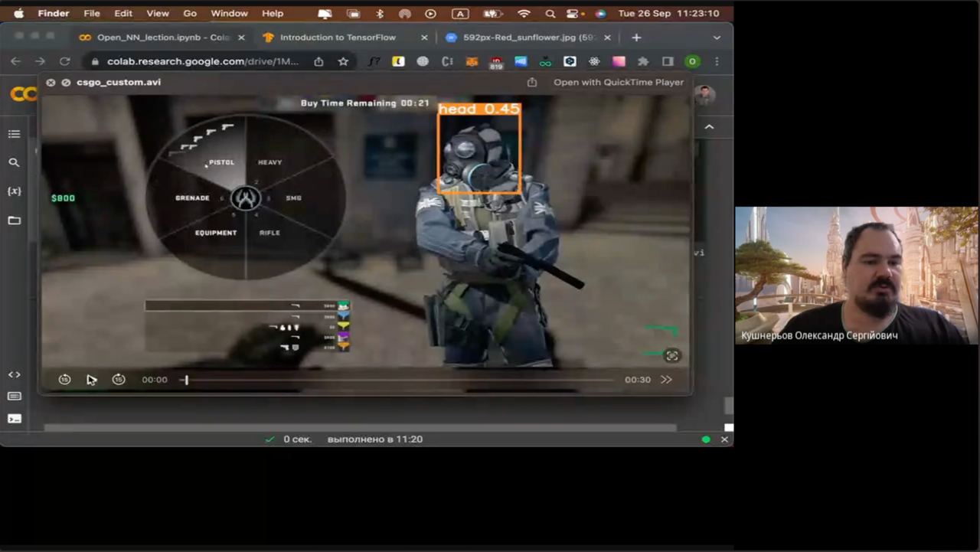980x552 pixels.
Task: Click the menu bar date and time
Action: pos(668,14)
